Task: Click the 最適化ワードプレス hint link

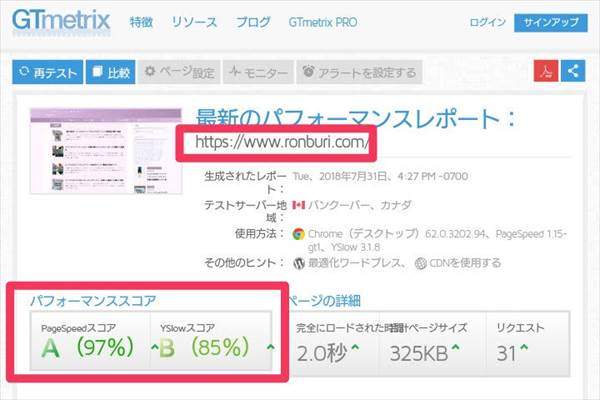Action: click(357, 263)
